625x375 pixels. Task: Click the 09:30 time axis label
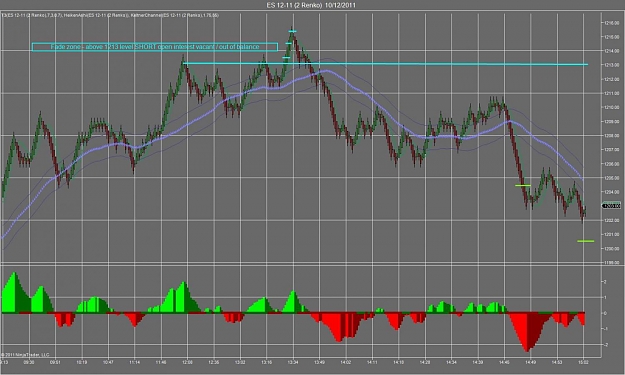click(x=29, y=362)
